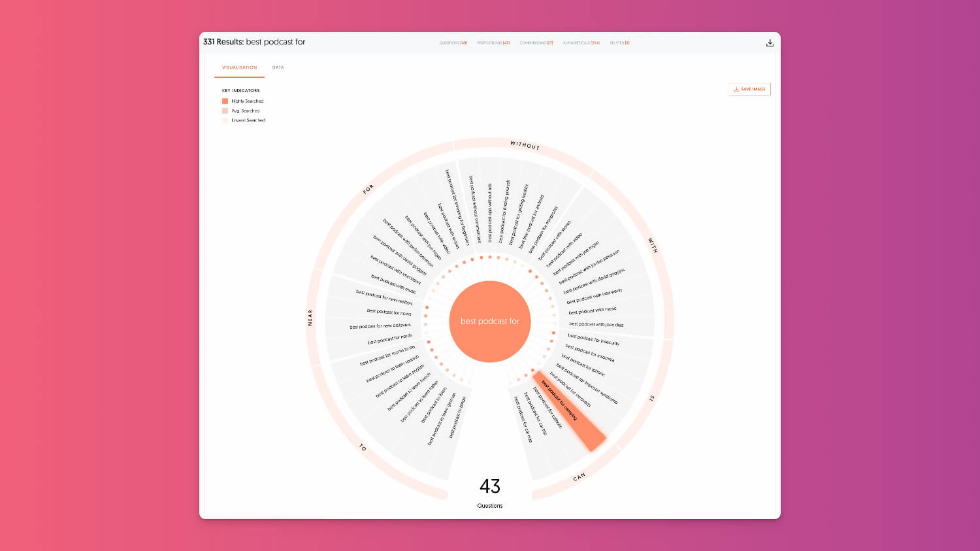This screenshot has height=551, width=980.
Task: Click 'best podcast with joey diaz' entry
Action: [596, 325]
